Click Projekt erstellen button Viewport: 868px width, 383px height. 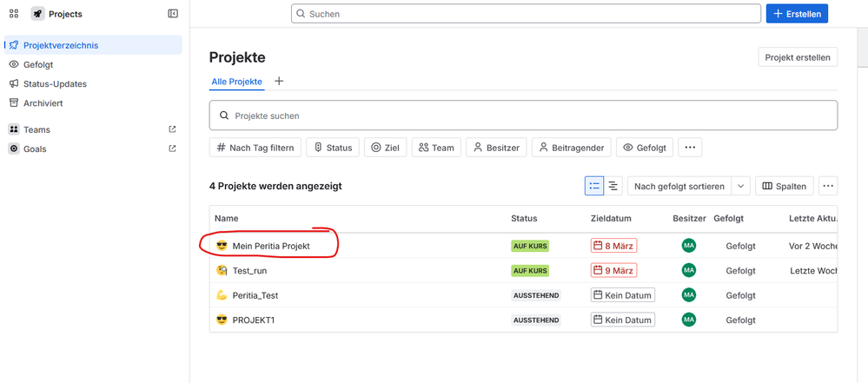pos(797,57)
